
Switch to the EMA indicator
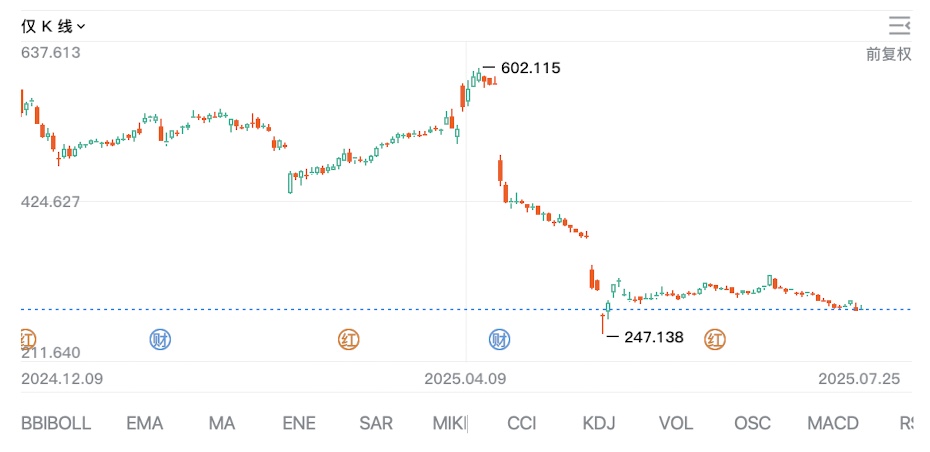tap(145, 423)
